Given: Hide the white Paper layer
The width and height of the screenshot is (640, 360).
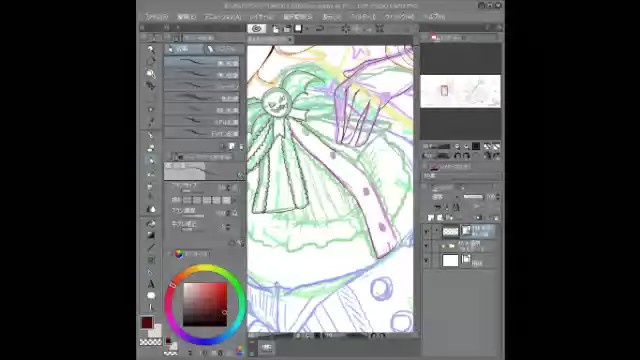Looking at the screenshot, I should click(x=426, y=260).
